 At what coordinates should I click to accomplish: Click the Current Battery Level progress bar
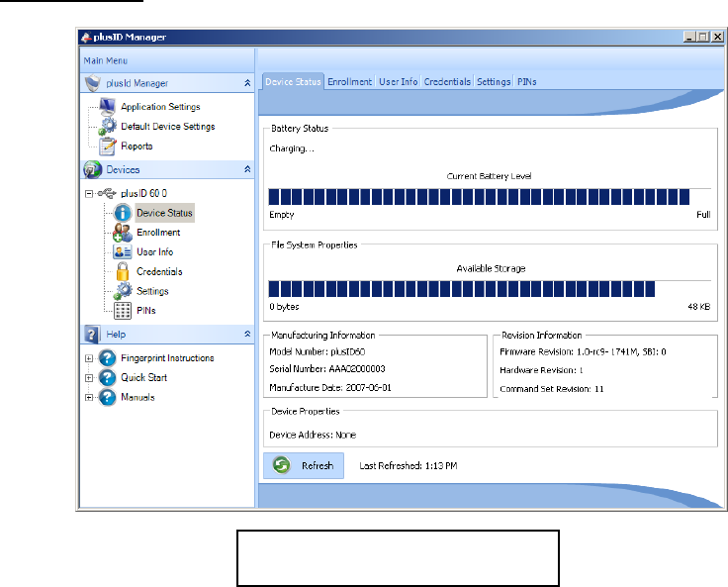click(490, 197)
